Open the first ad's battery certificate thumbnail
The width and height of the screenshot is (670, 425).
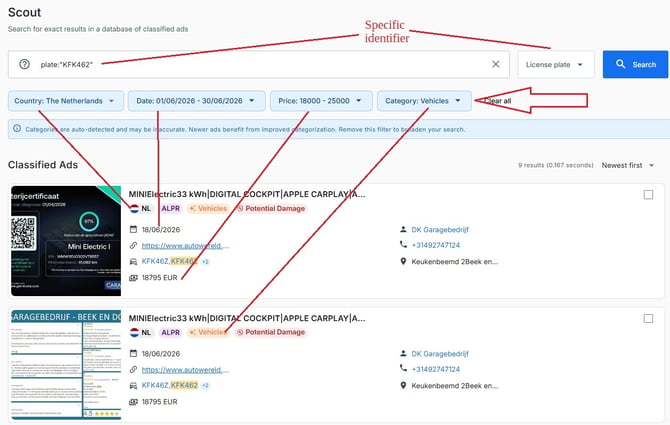pos(66,241)
